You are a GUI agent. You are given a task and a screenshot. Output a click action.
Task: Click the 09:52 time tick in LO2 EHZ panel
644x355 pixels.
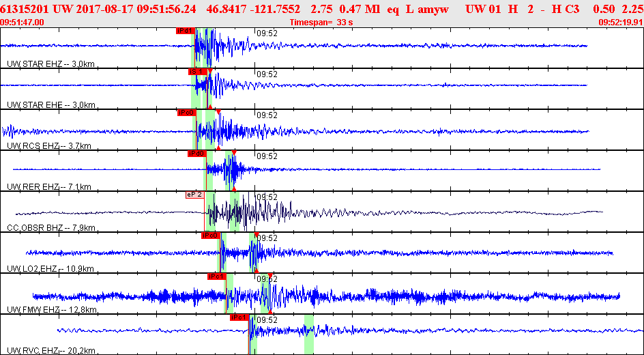[267, 238]
